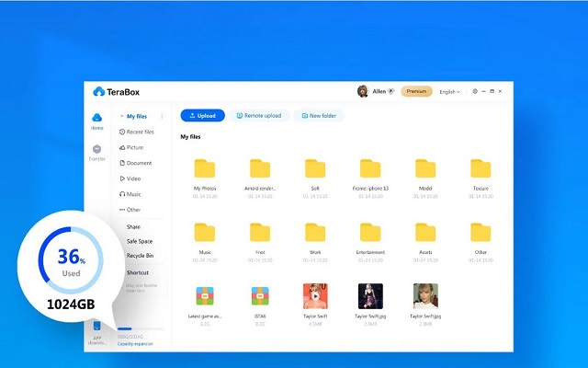This screenshot has height=368, width=588.
Task: Click the Capacity expansion link
Action: click(x=135, y=344)
